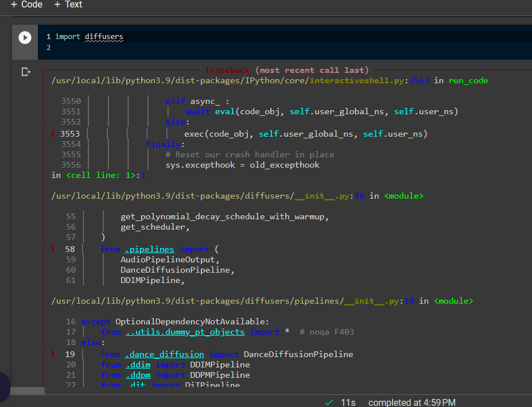Click 'DanceDiffusionPipeline,' on line 60
This screenshot has height=407, width=532.
(x=177, y=270)
